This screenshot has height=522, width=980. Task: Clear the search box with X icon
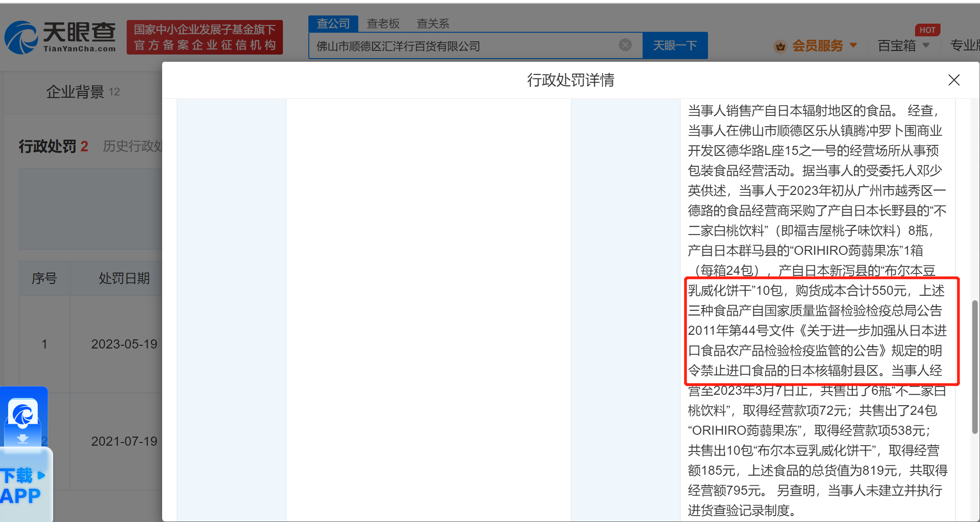tap(625, 45)
